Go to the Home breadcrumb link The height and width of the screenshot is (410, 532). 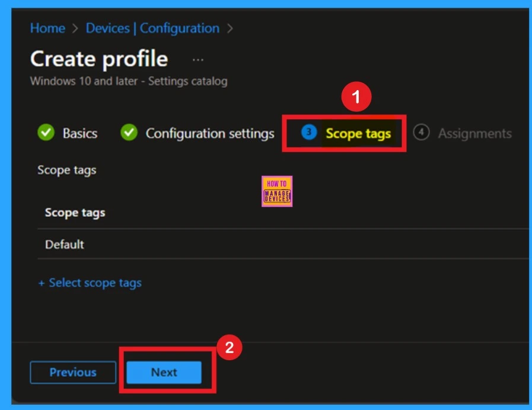[x=47, y=28]
